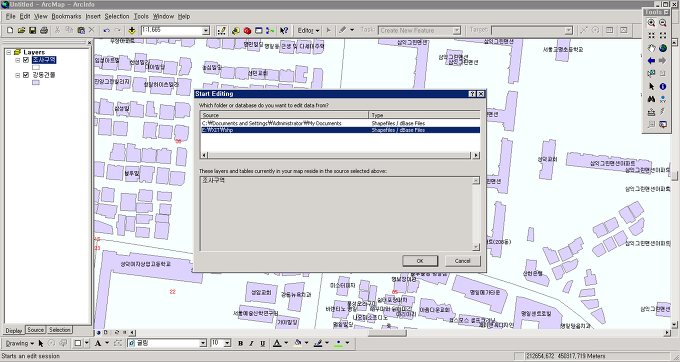Pick the Select Features tool

651,74
